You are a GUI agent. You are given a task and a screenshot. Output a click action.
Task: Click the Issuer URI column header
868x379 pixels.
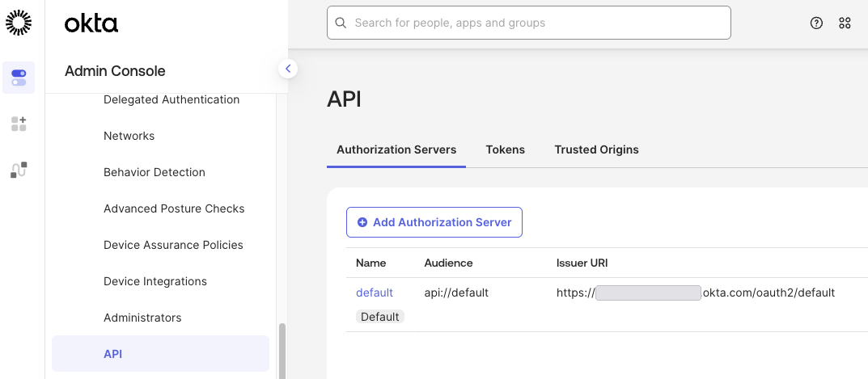click(582, 263)
